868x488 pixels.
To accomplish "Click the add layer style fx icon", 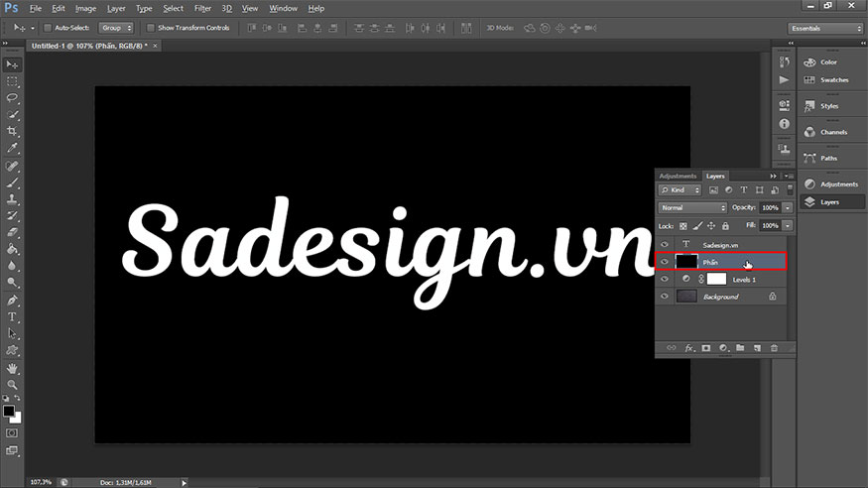I will [688, 348].
